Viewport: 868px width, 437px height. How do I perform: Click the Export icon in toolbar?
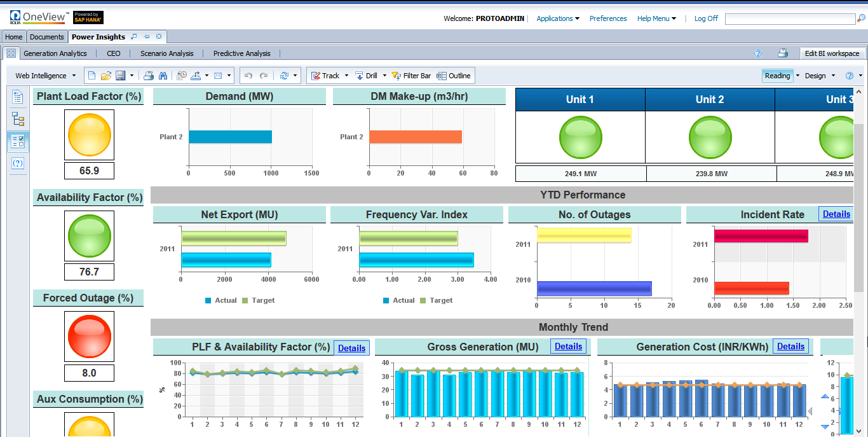(196, 76)
